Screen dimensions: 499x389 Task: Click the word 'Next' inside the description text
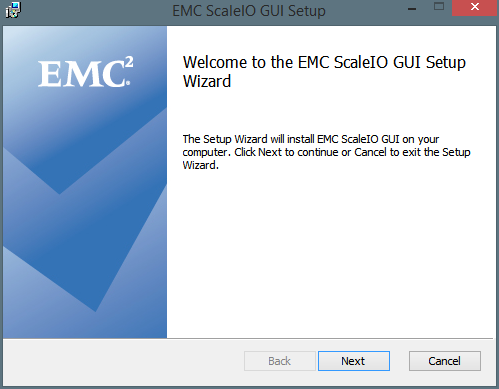click(270, 152)
